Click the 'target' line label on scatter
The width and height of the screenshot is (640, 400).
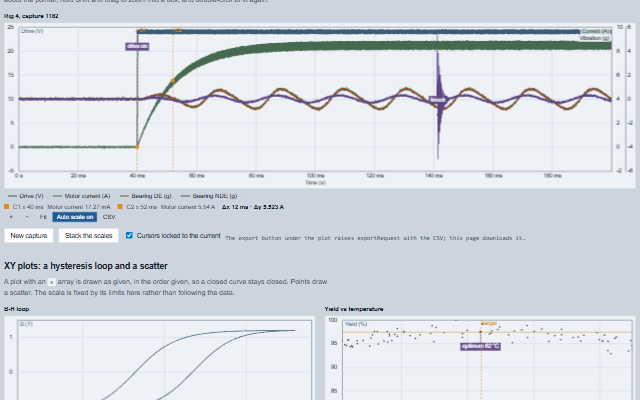[x=489, y=323]
